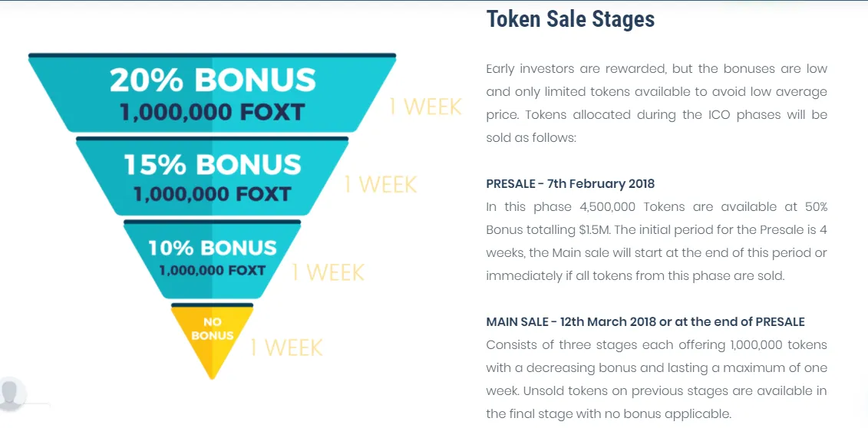Click the 1 WEEK label beside 15% BONUS
The height and width of the screenshot is (428, 868).
(381, 184)
